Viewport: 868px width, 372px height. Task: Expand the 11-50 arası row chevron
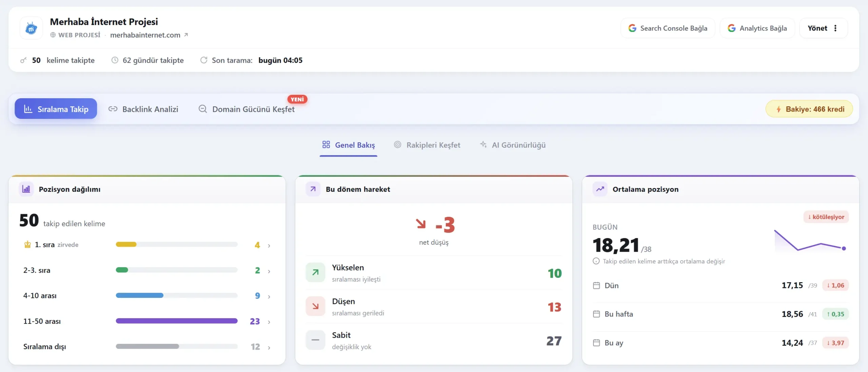(269, 322)
